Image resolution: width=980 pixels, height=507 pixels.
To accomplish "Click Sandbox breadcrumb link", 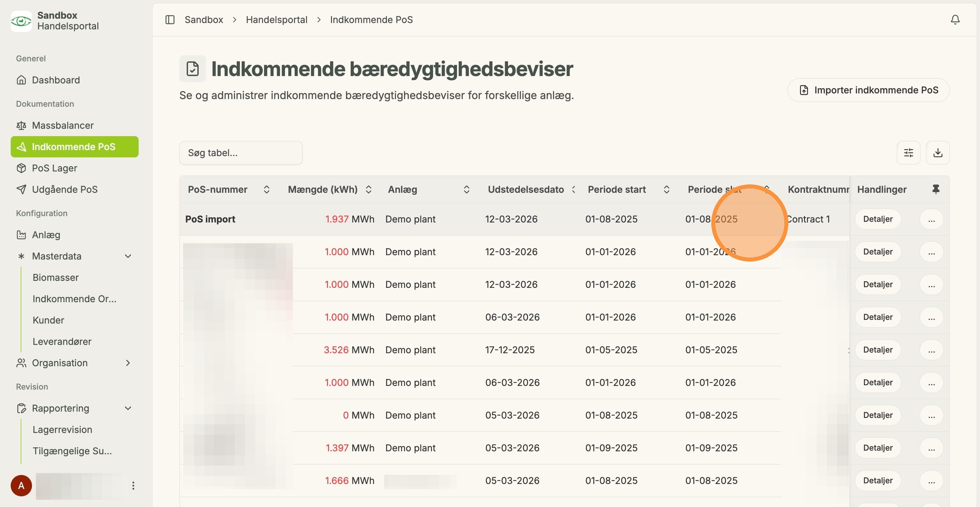I will 204,19.
